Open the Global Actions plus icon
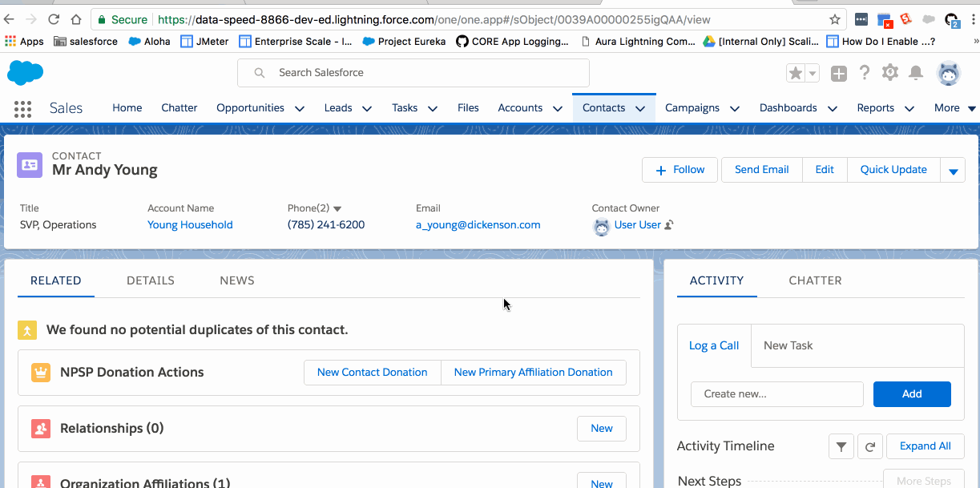980x488 pixels. click(838, 74)
